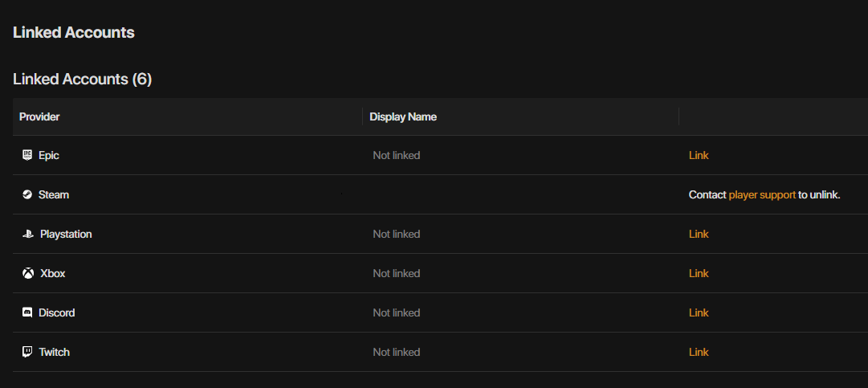
Task: Link the Twitch account
Action: [699, 352]
